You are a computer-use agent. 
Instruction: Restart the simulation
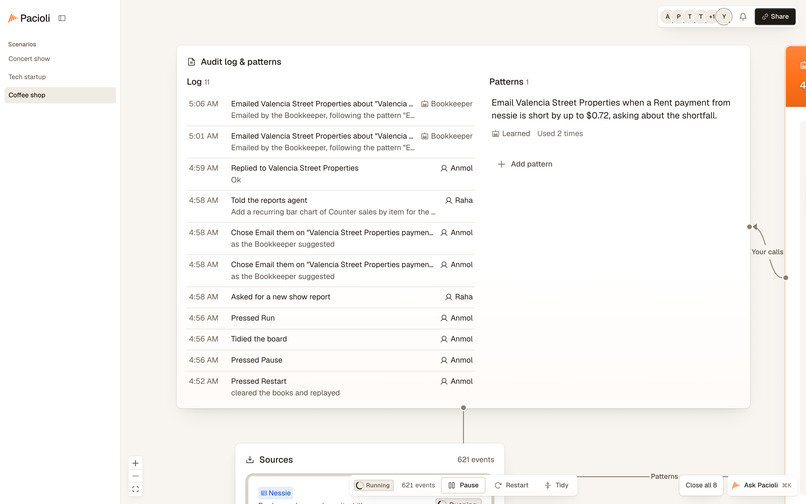pos(511,485)
